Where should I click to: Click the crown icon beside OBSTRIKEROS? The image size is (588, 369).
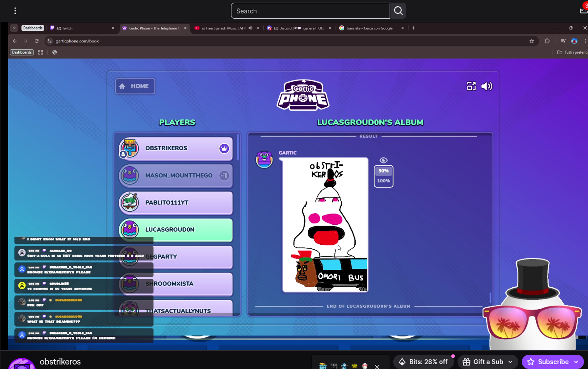(x=224, y=148)
